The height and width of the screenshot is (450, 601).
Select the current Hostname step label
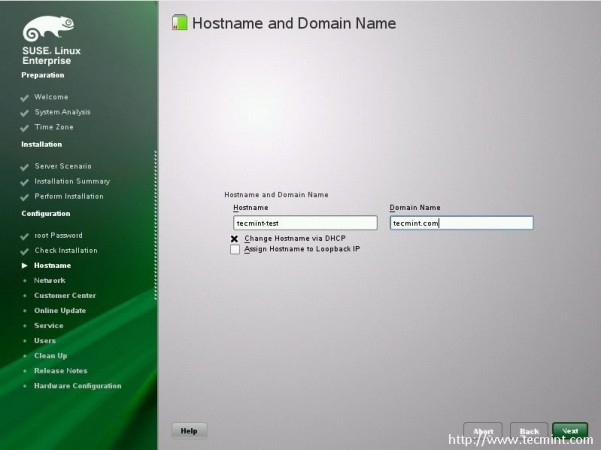point(53,265)
